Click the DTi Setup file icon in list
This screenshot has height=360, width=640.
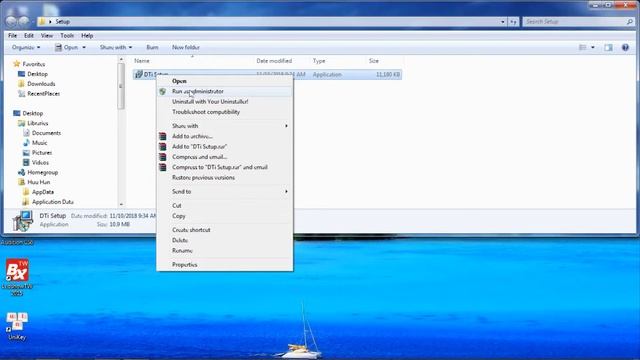click(138, 74)
